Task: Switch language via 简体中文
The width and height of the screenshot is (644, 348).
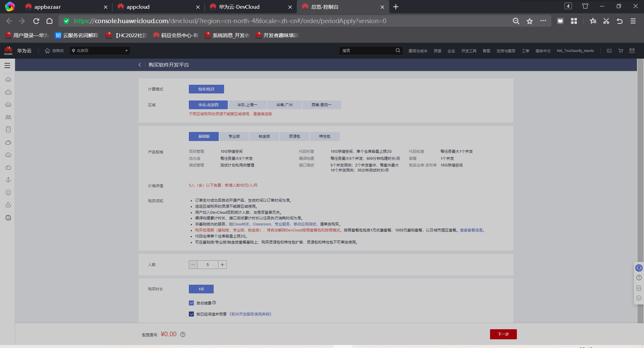Action: 543,51
